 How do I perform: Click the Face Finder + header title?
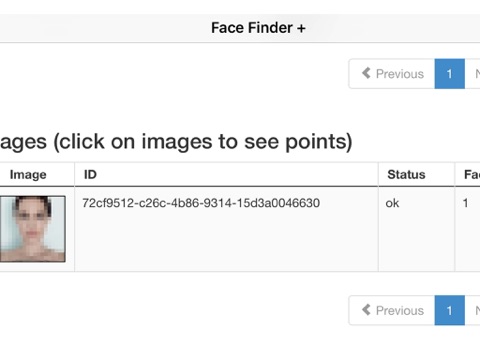click(x=258, y=28)
